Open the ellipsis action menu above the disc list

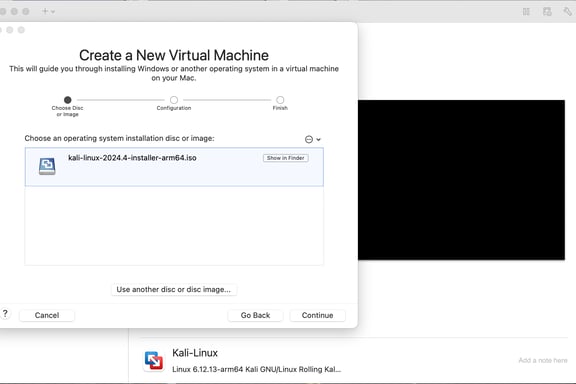[x=313, y=139]
